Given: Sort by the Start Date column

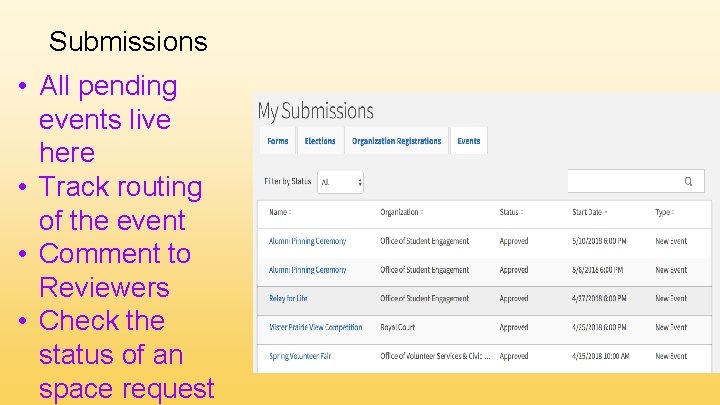Looking at the screenshot, I should pos(588,212).
